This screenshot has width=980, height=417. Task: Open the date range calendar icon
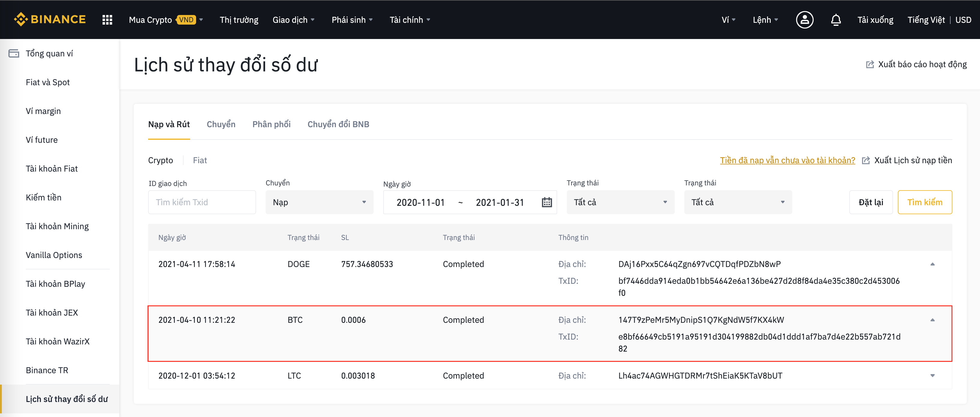point(547,202)
